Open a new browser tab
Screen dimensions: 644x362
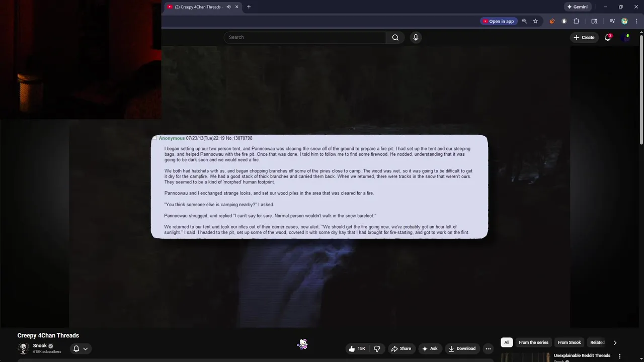coord(249,7)
